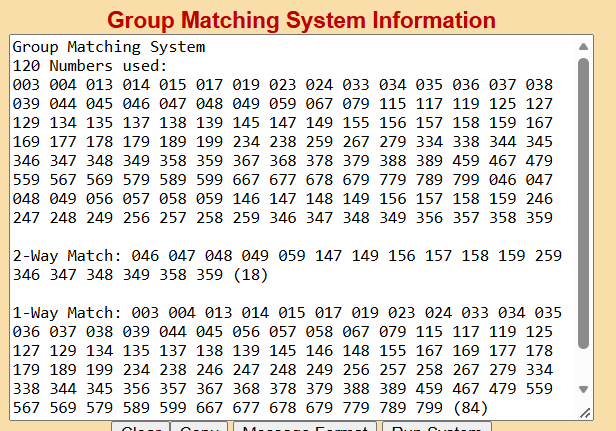The height and width of the screenshot is (431, 616).
Task: Click the Message Format button
Action: pos(305,427)
